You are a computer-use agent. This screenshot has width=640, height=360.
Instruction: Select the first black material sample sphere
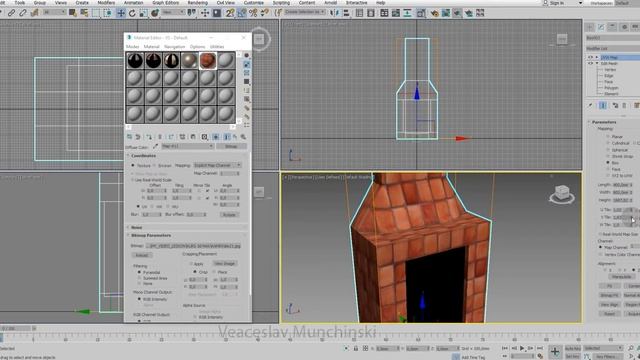135,60
